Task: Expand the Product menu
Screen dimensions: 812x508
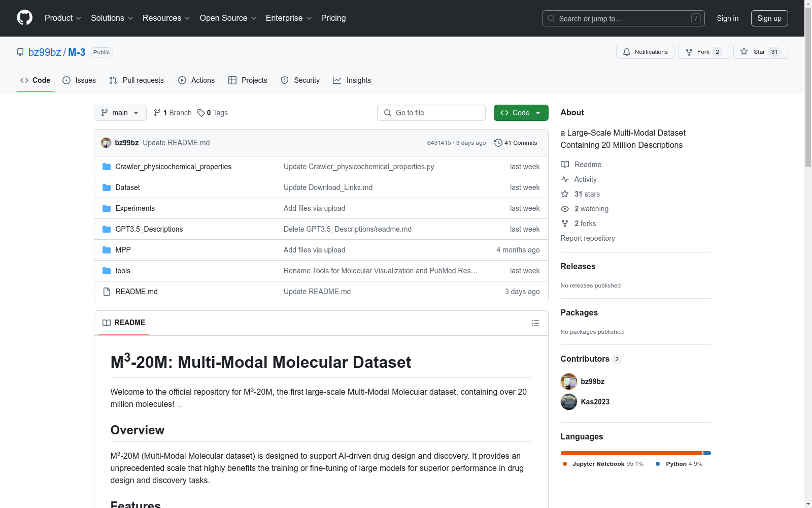Action: click(63, 18)
